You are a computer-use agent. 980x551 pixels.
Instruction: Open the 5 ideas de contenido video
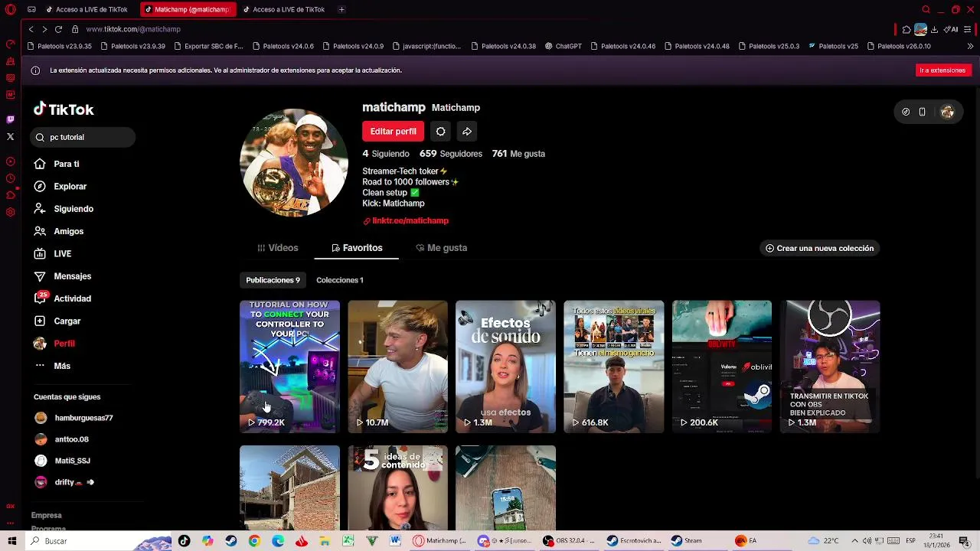397,488
